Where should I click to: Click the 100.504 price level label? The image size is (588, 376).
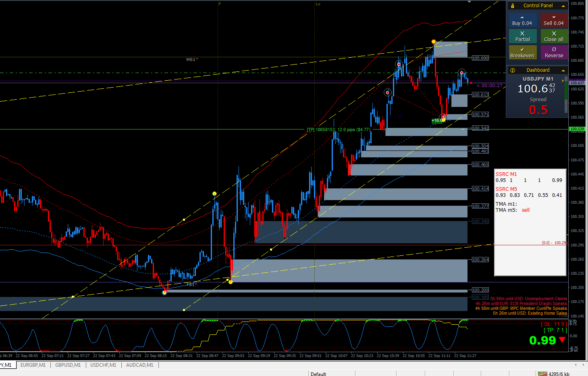(x=480, y=146)
